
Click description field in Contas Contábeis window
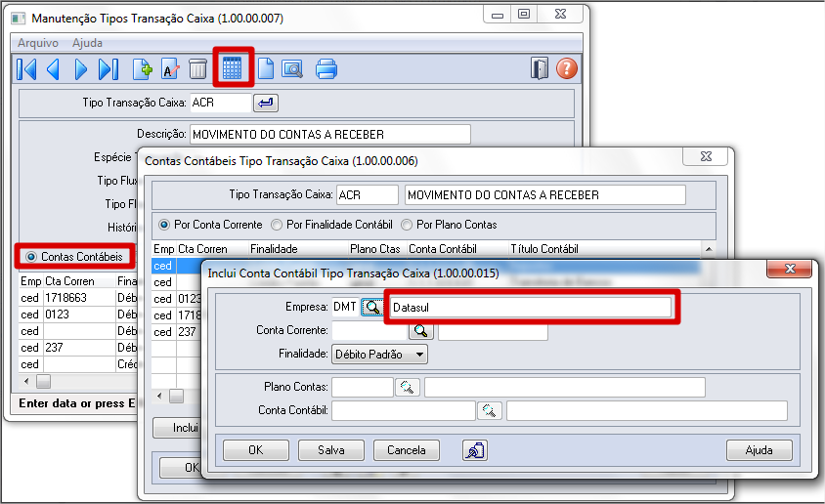click(545, 195)
